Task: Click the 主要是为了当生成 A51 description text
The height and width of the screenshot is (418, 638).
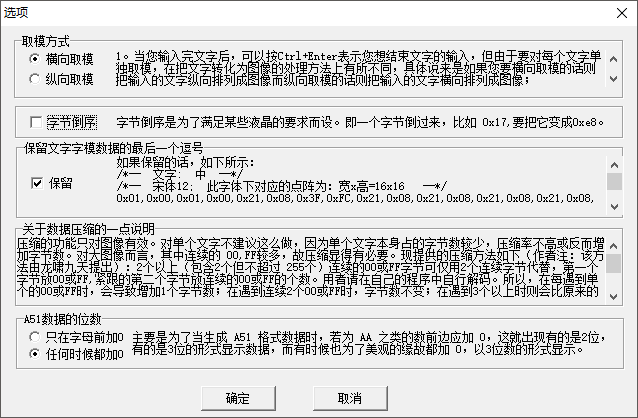Action: (x=369, y=344)
